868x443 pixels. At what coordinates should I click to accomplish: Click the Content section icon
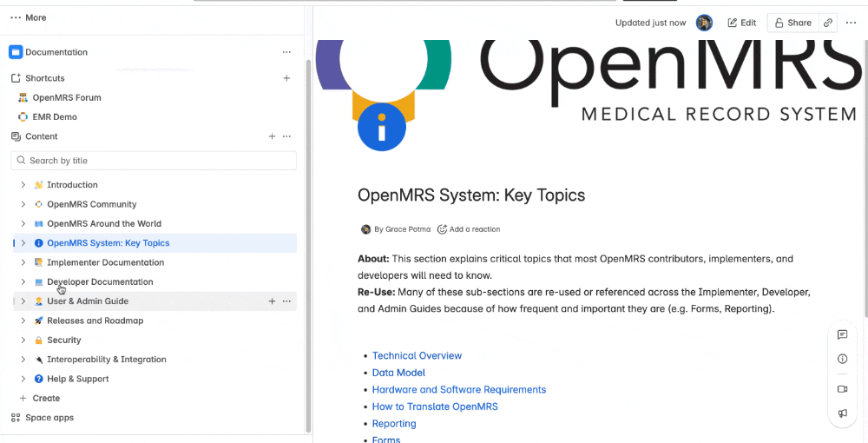coord(16,136)
